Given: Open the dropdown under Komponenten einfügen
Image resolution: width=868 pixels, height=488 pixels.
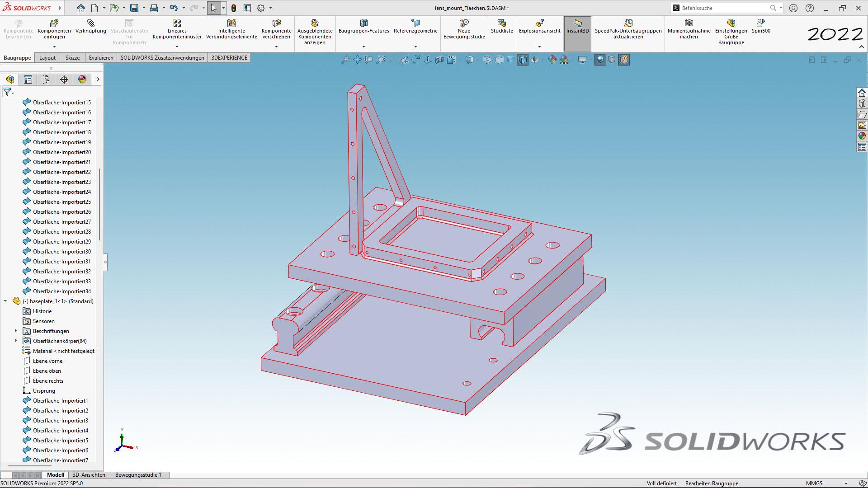Looking at the screenshot, I should [x=54, y=47].
